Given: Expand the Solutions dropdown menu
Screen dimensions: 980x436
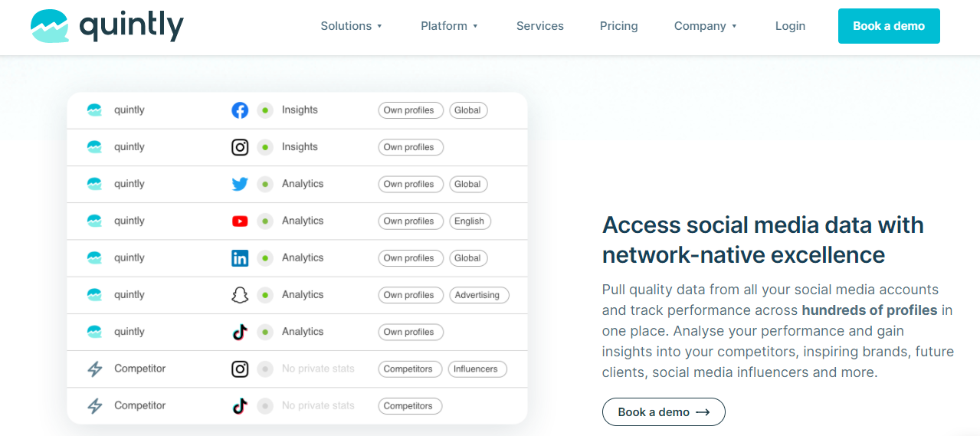Looking at the screenshot, I should 351,26.
